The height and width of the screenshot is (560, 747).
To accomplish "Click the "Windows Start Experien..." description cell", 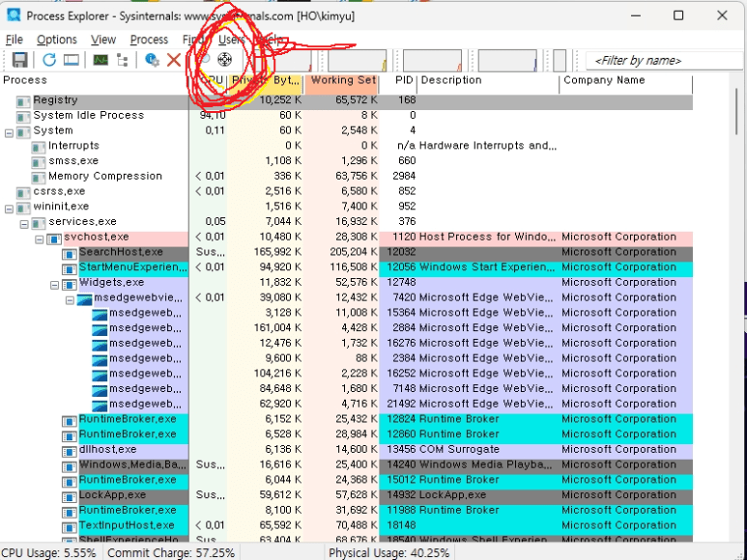I will (x=486, y=267).
